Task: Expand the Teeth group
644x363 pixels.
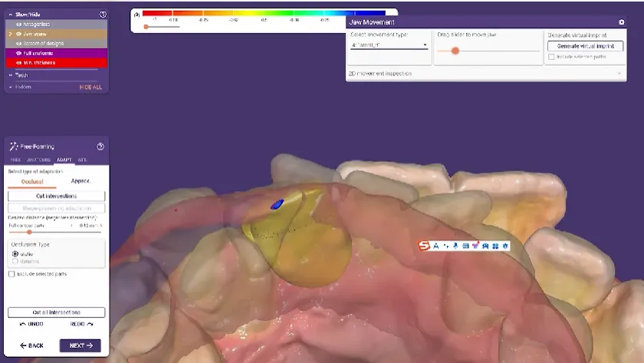Action: (11, 75)
